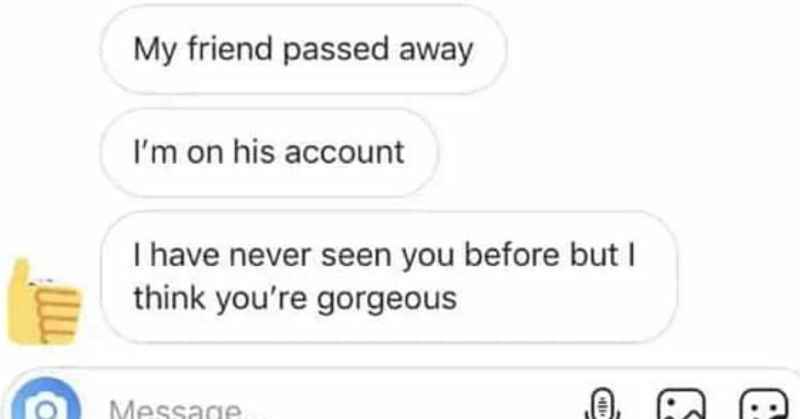
Task: Focus the Message text field
Action: click(327, 407)
